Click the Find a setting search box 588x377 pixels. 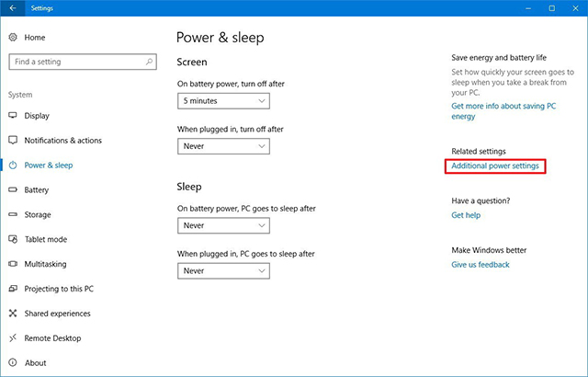[83, 62]
